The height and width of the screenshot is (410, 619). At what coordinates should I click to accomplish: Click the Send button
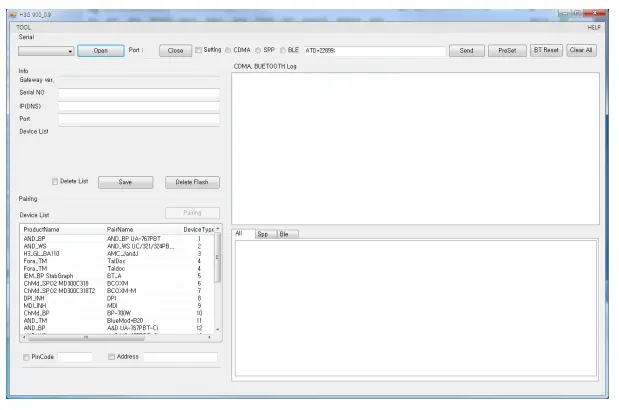[467, 51]
